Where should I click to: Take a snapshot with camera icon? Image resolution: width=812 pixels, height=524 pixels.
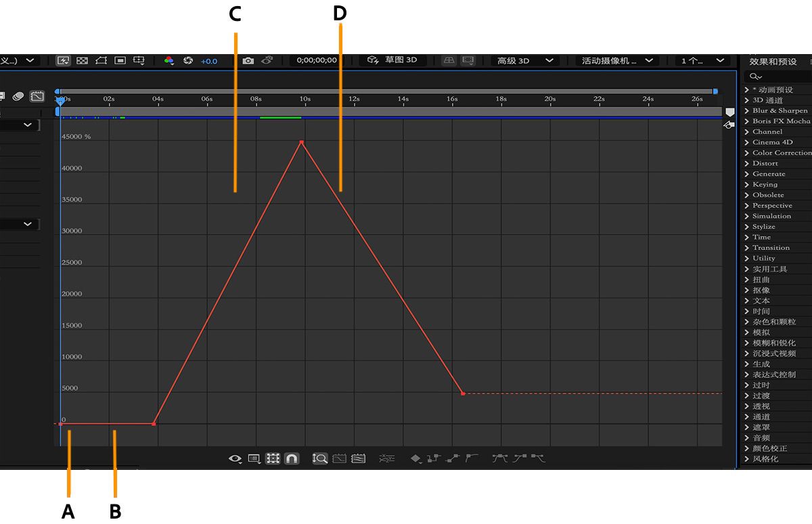coord(248,60)
